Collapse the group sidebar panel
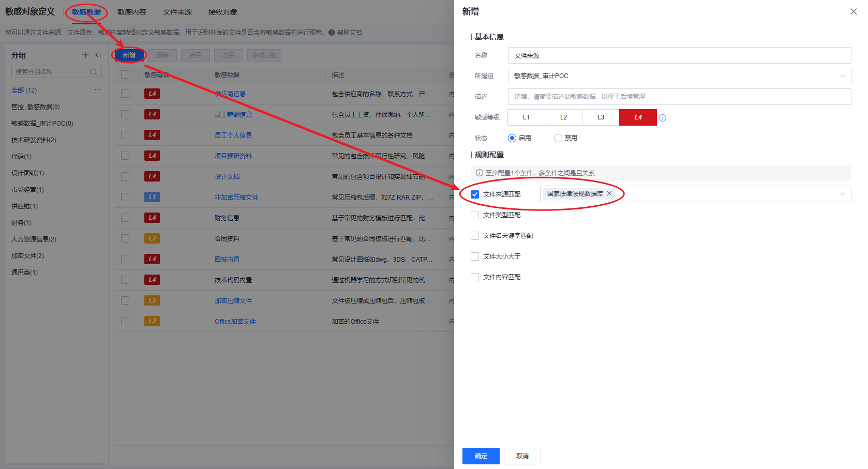The width and height of the screenshot is (868, 469). tap(98, 55)
